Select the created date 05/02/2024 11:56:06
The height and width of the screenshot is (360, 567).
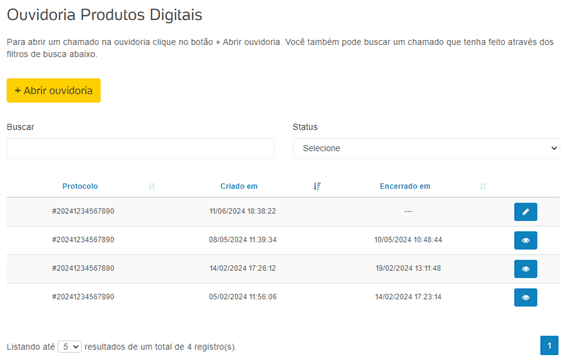[243, 297]
